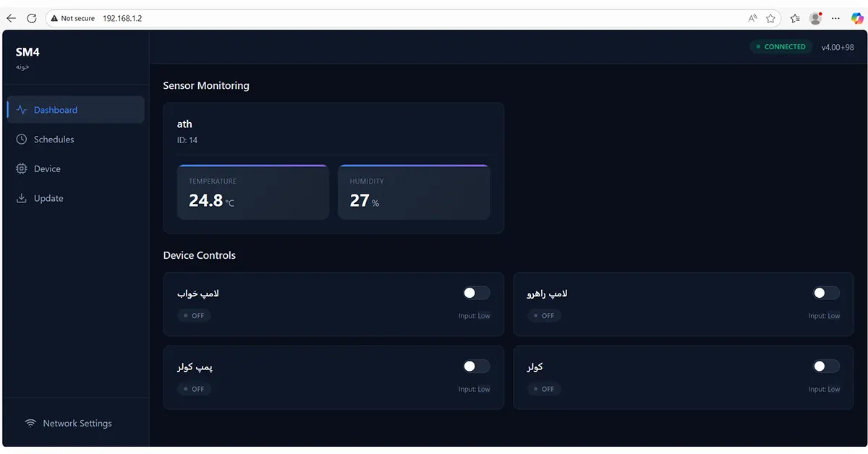Turn on the پمپ کولر switch
This screenshot has width=868, height=454.
tap(476, 367)
